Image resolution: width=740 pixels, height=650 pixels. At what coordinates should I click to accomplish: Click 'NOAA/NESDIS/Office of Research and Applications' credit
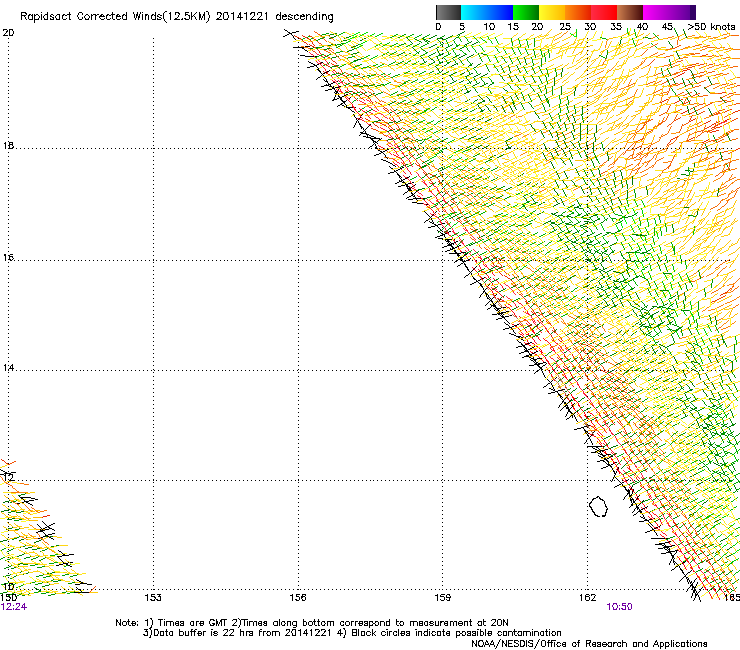coord(589,644)
